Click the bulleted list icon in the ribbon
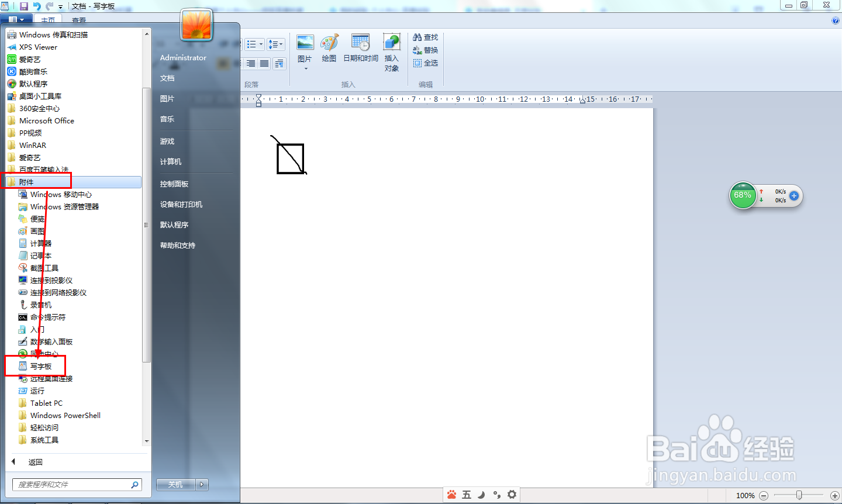The height and width of the screenshot is (504, 842). tap(251, 44)
